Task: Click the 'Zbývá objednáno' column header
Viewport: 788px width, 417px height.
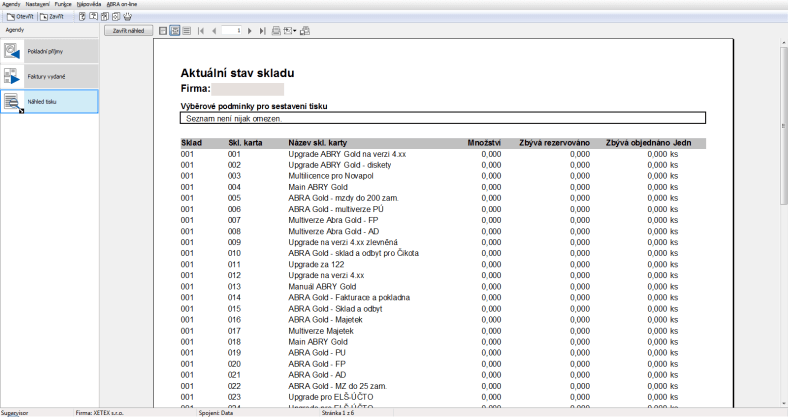Action: [638, 143]
